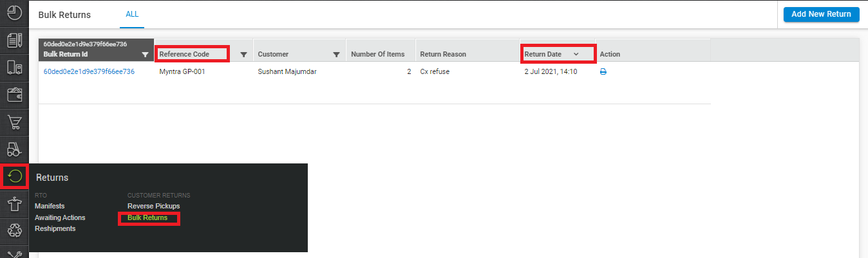Open the forklift inventory sidebar icon
868x258 pixels.
click(14, 149)
